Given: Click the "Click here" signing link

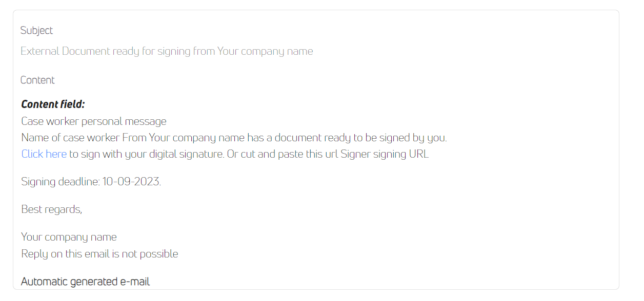Looking at the screenshot, I should [44, 154].
